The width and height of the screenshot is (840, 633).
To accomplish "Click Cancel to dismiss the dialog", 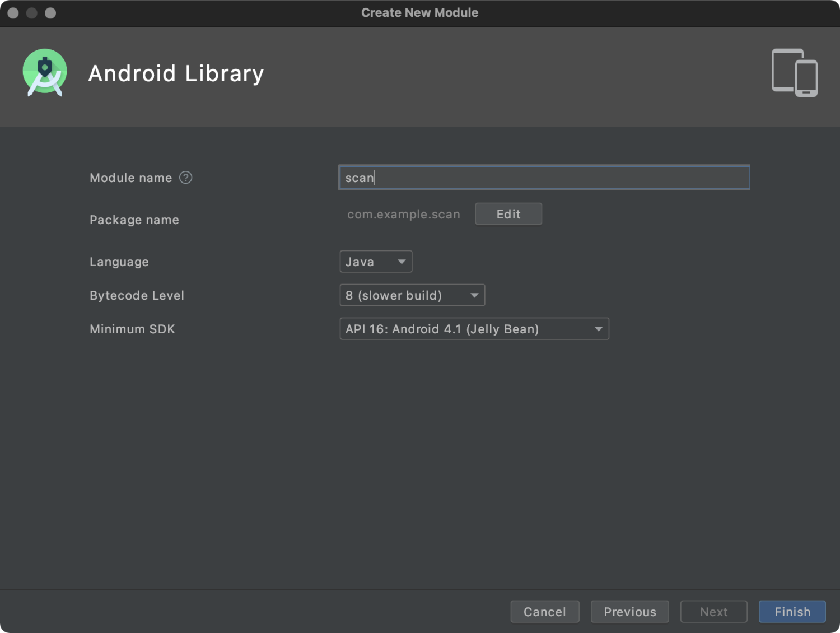I will (544, 612).
